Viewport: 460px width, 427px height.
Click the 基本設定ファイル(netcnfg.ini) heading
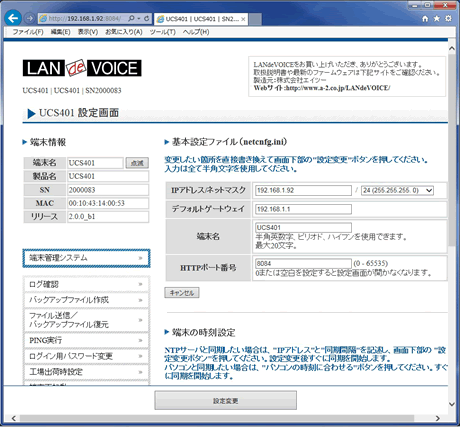[229, 142]
